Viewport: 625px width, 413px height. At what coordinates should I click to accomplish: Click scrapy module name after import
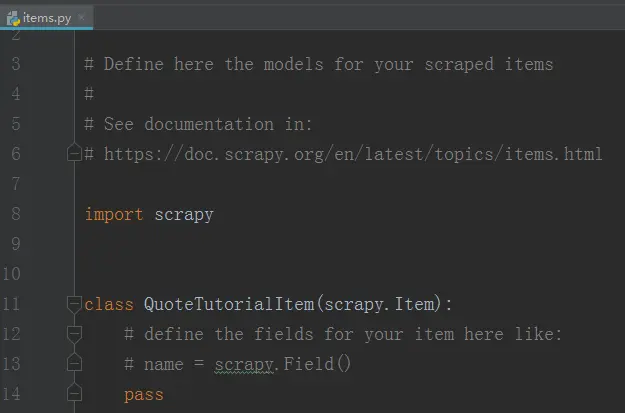pos(184,215)
